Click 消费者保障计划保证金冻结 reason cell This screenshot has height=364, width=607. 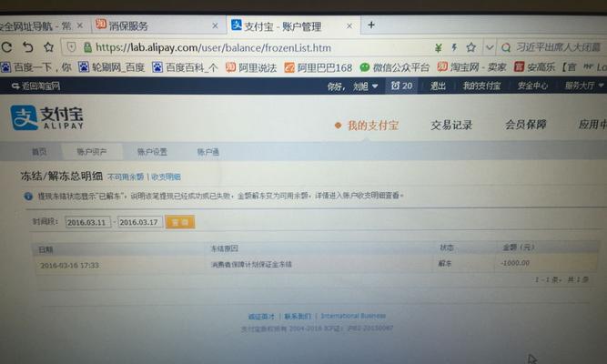(251, 265)
